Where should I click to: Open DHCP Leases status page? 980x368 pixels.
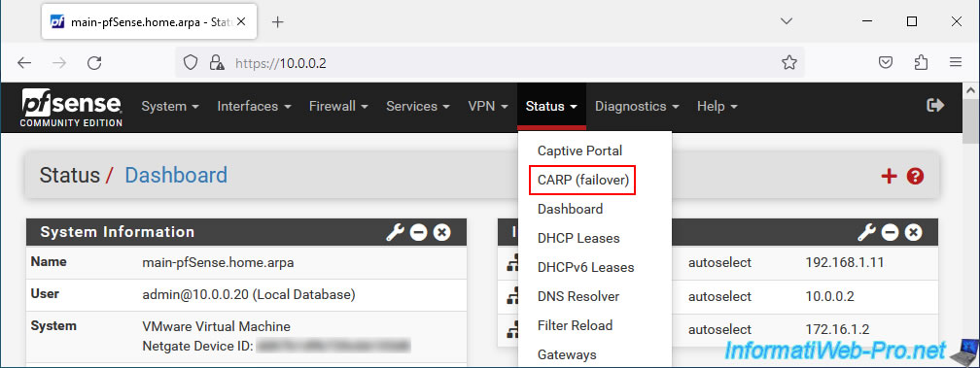pos(578,238)
